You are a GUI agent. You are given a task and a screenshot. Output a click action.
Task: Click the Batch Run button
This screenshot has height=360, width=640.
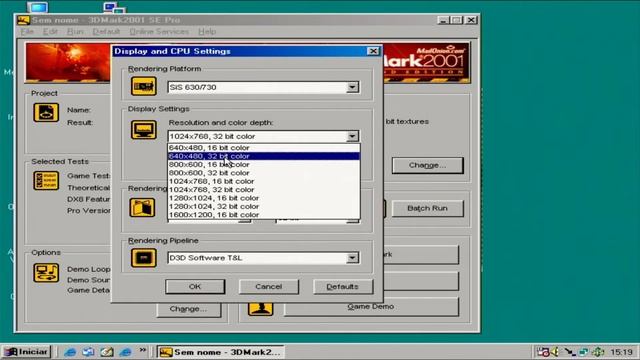click(x=427, y=208)
